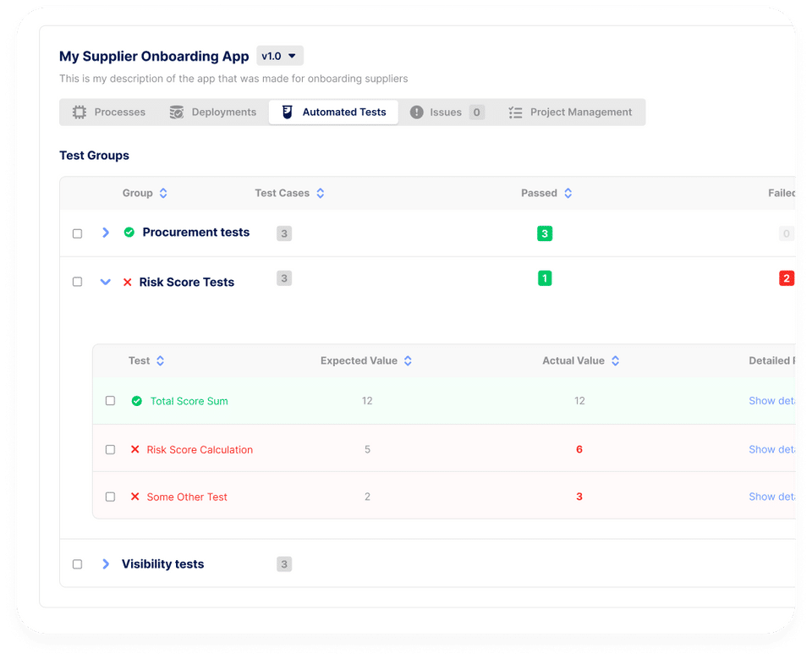This screenshot has width=812, height=659.
Task: Check the Visibility tests row checkbox
Action: coord(77,564)
